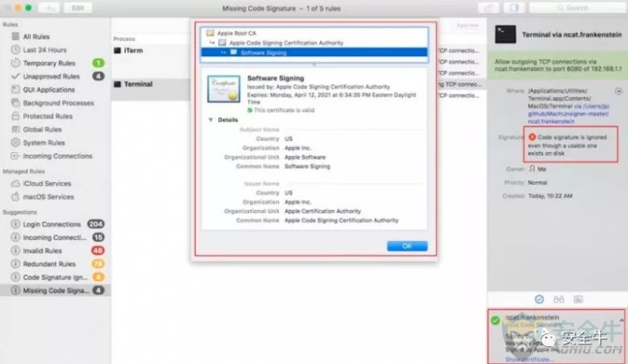Screen dimensions: 628x364
Task: Open the via /Users path link
Action: (x=569, y=114)
